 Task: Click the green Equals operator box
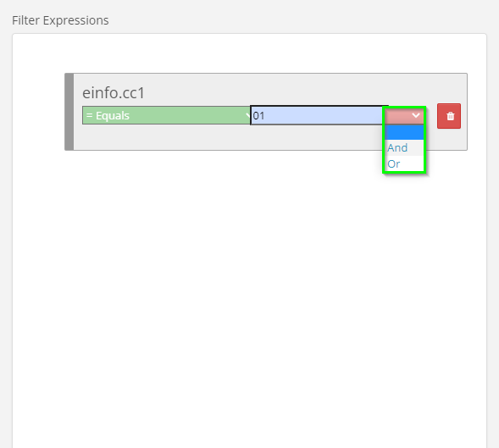[x=166, y=115]
